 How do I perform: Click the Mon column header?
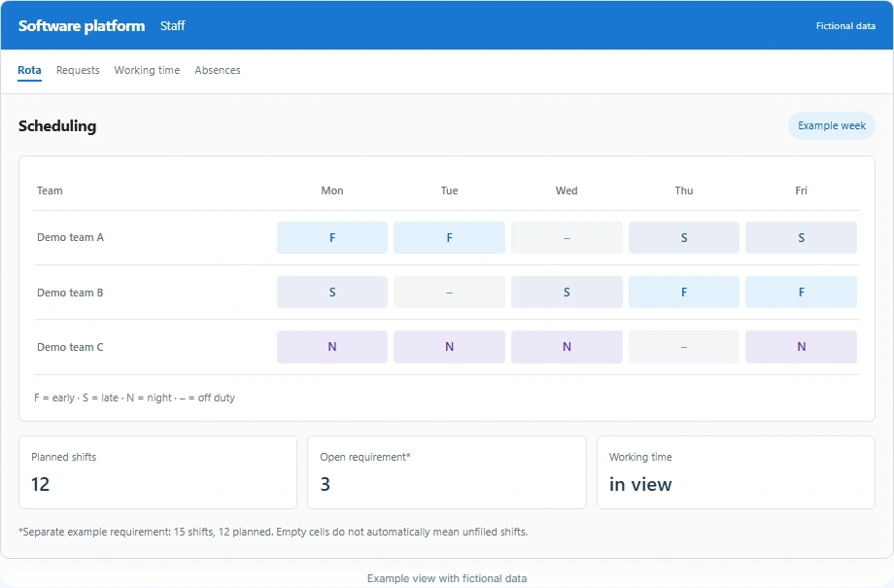tap(332, 190)
